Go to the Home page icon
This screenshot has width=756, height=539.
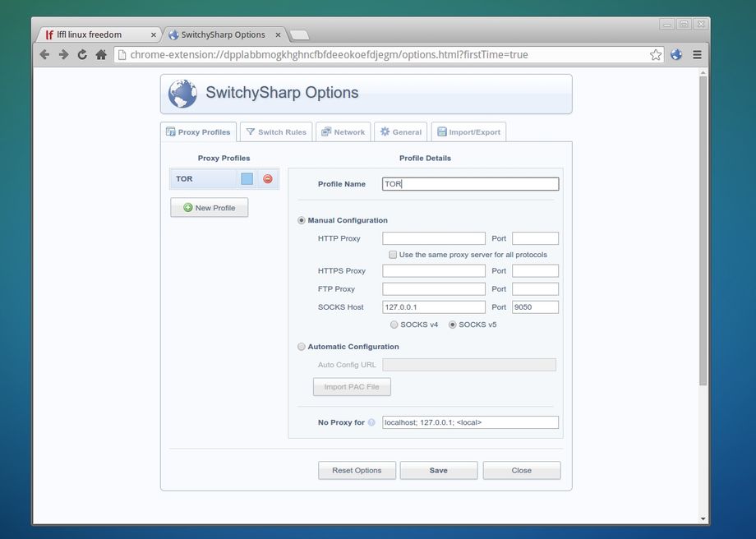(x=101, y=54)
